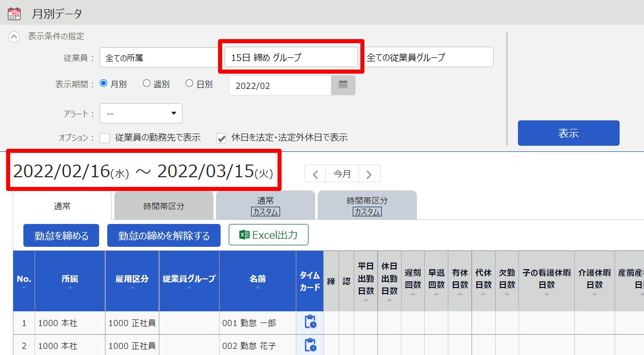Viewport: 644px width, 355px height.
Task: Open the calendar picker beside the date field
Action: coord(343,85)
